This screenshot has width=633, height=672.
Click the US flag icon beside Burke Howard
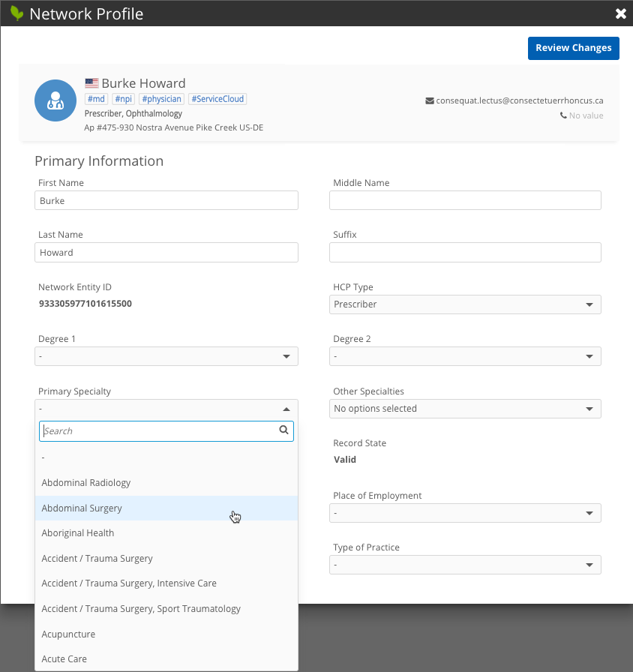(x=91, y=83)
